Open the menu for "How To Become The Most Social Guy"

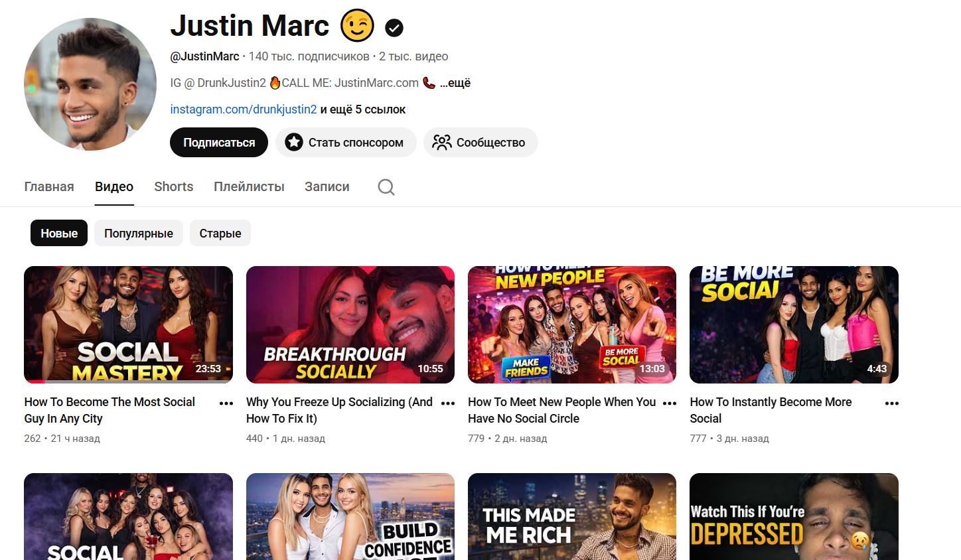point(226,403)
